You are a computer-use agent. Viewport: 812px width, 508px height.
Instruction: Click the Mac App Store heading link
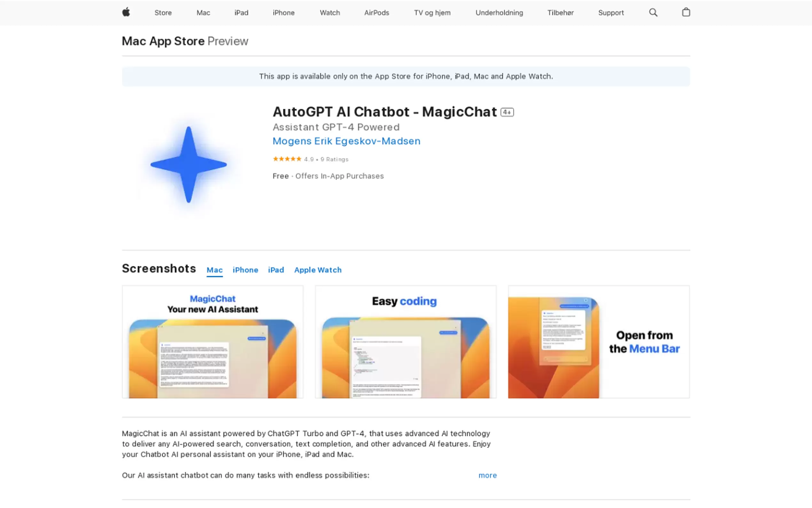click(163, 41)
